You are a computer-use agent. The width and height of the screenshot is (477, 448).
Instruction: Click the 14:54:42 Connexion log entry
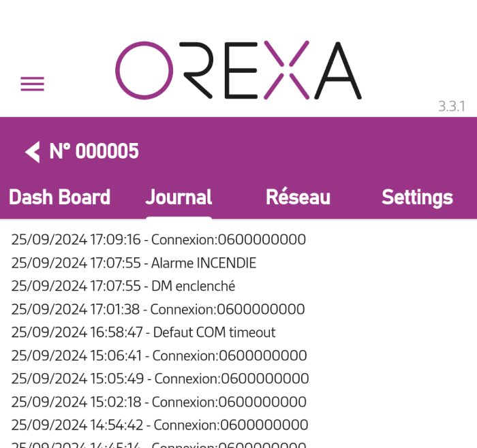pos(159,425)
